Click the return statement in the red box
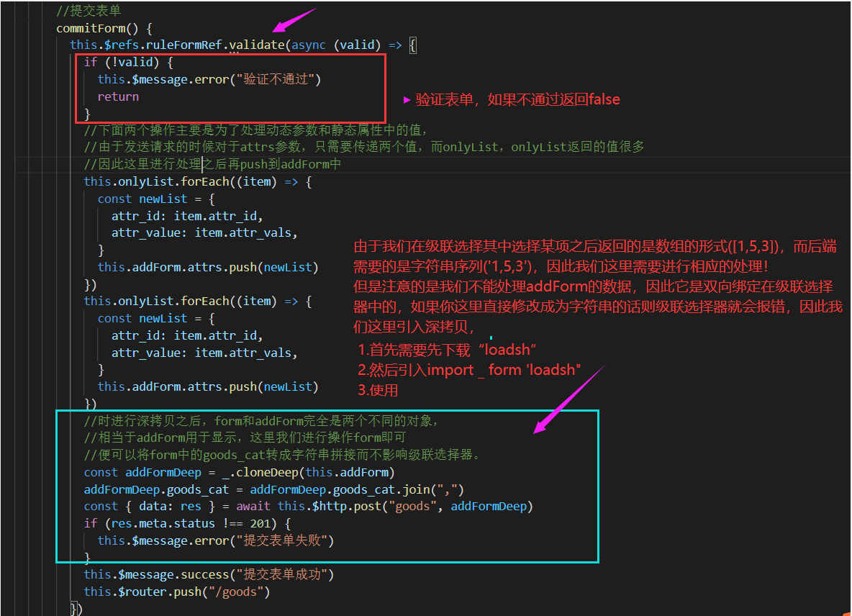 click(117, 96)
